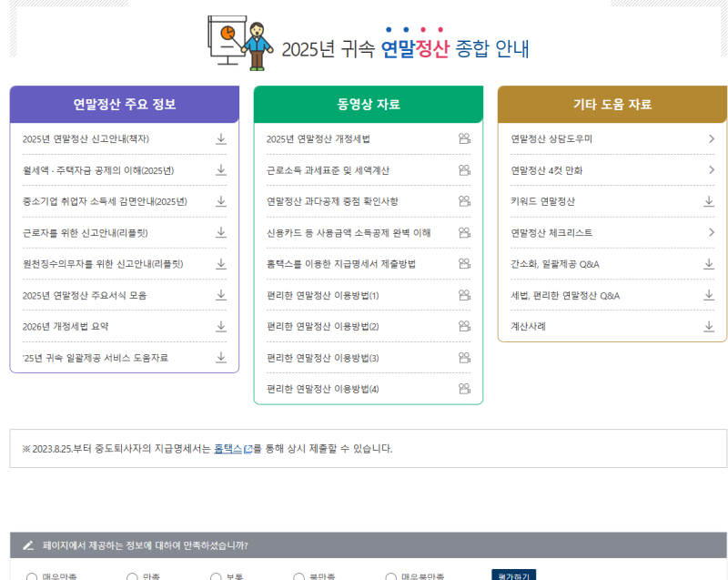This screenshot has height=580, width=728.
Task: Video icon next to 연말정산 과다공제 중점 확인사항
Action: 464,201
